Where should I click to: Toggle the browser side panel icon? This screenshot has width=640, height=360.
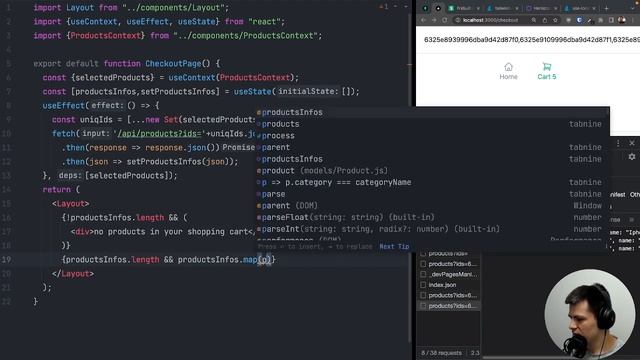coord(611,20)
